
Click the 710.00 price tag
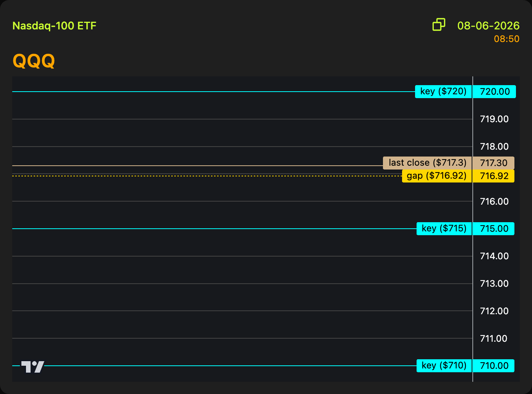494,366
